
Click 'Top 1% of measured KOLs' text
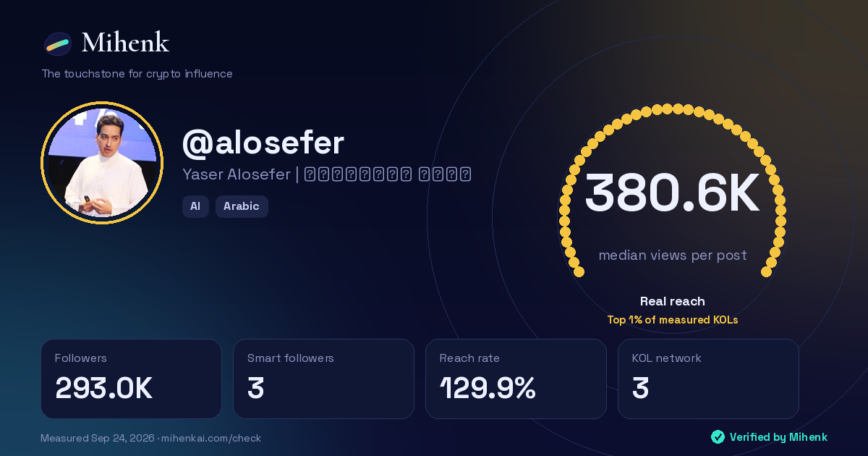[673, 320]
